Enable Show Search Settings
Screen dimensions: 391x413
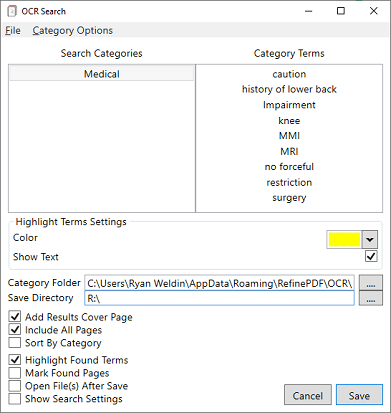[x=15, y=399]
